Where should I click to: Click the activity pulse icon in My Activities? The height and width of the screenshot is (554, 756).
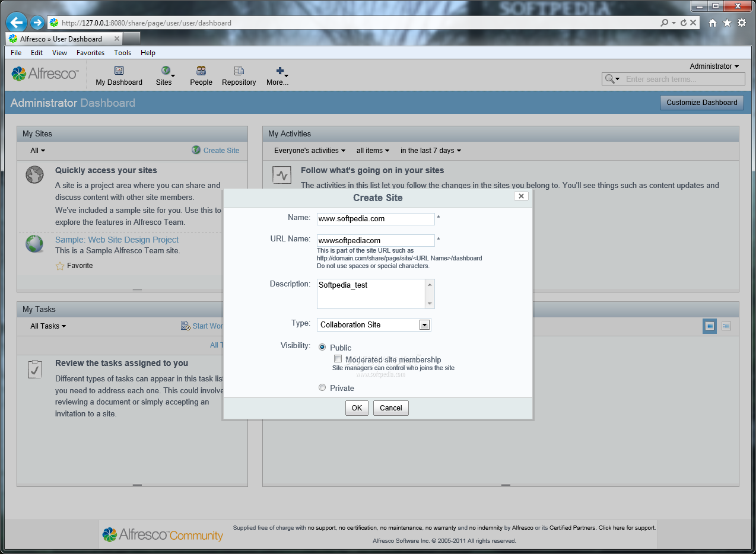pyautogui.click(x=282, y=175)
